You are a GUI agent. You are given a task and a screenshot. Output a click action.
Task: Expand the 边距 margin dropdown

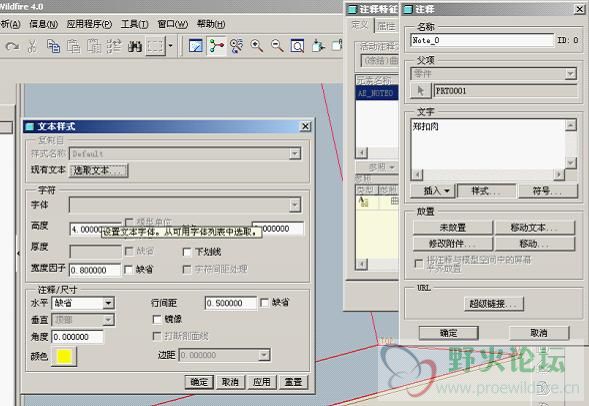[264, 355]
